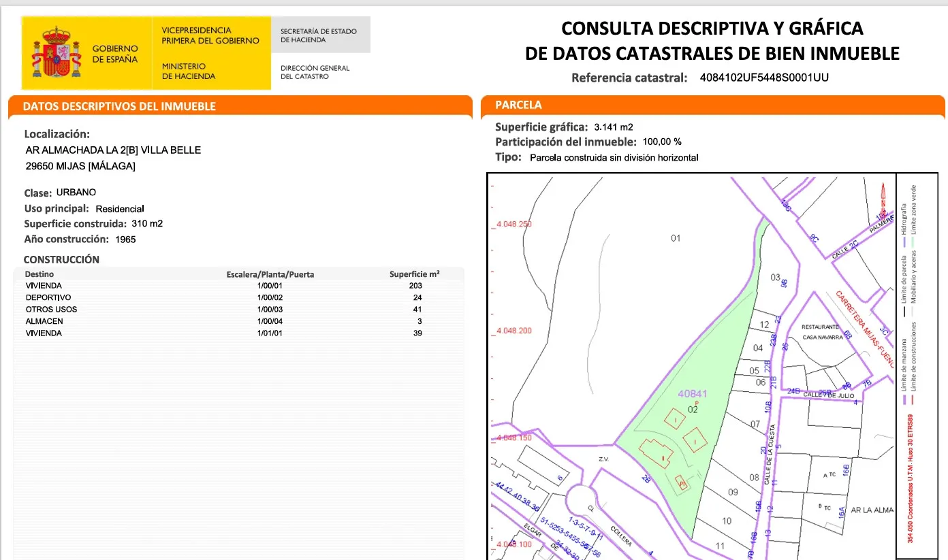Click the 'Superficie m²' column header
Viewport: 948px width, 560px height.
(415, 274)
